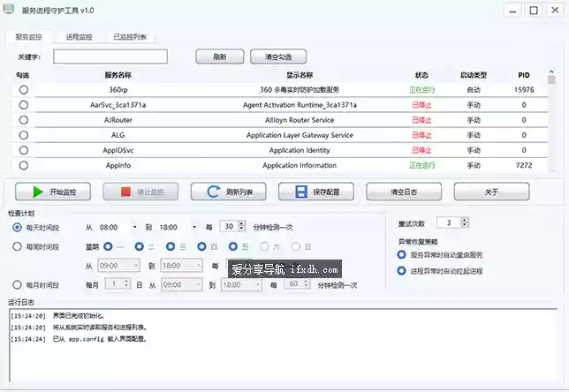Click the 状态 column header
This screenshot has width=569, height=392.
[x=421, y=75]
